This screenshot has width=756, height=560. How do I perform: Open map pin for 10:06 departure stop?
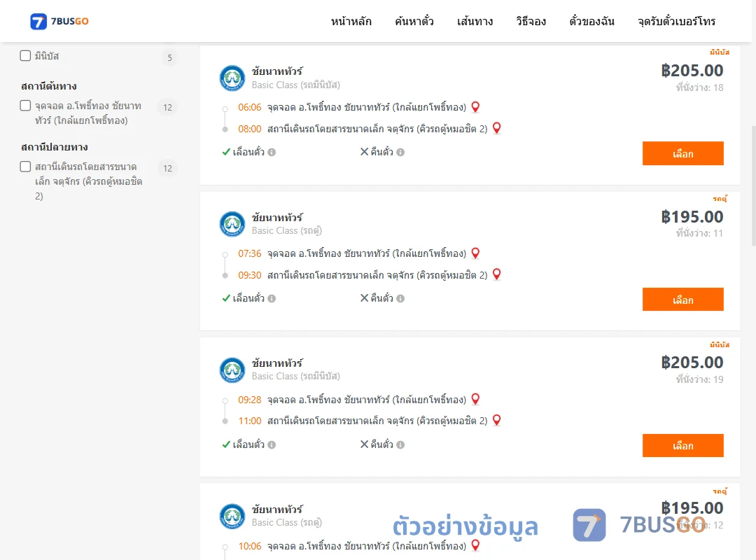(x=475, y=545)
